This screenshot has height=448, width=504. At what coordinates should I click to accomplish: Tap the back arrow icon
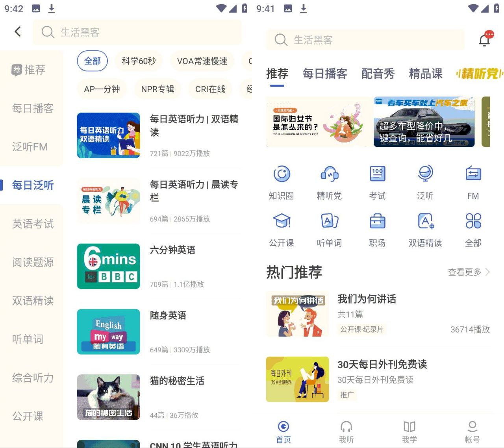tap(18, 32)
